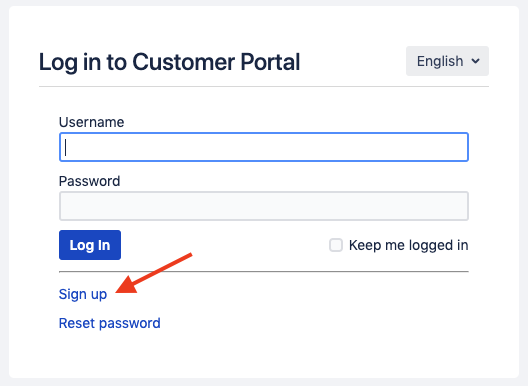Screen dimensions: 528x386
Task: Select Reset password below Sign up
Action: (109, 323)
